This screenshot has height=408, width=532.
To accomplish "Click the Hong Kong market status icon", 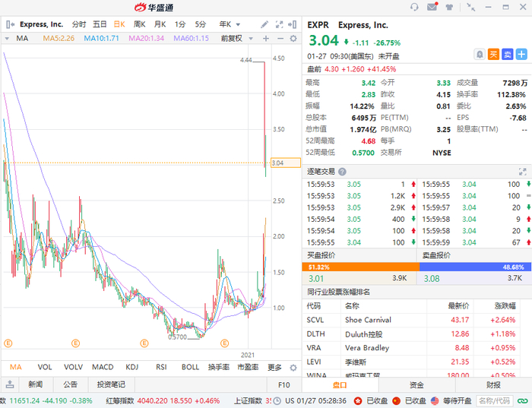I will click(x=358, y=401).
